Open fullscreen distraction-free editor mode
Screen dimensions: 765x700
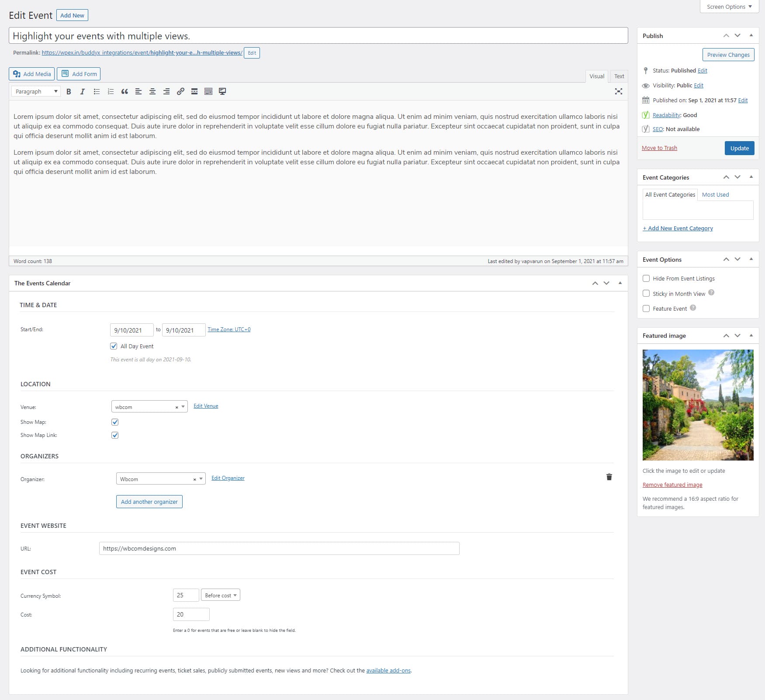pyautogui.click(x=618, y=92)
